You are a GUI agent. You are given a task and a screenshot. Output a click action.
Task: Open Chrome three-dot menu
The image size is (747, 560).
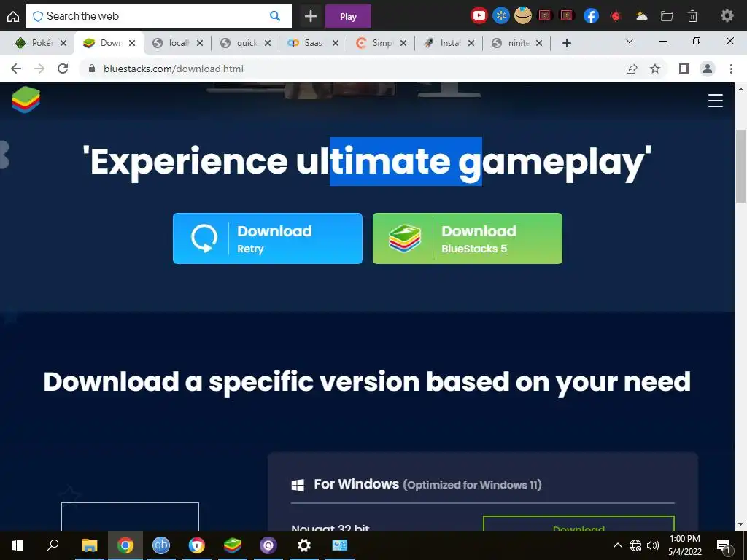click(731, 69)
